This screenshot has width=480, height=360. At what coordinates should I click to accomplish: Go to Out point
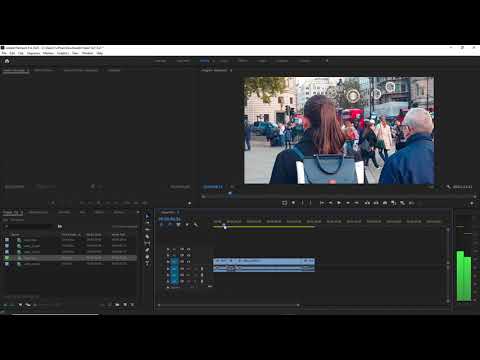point(356,203)
